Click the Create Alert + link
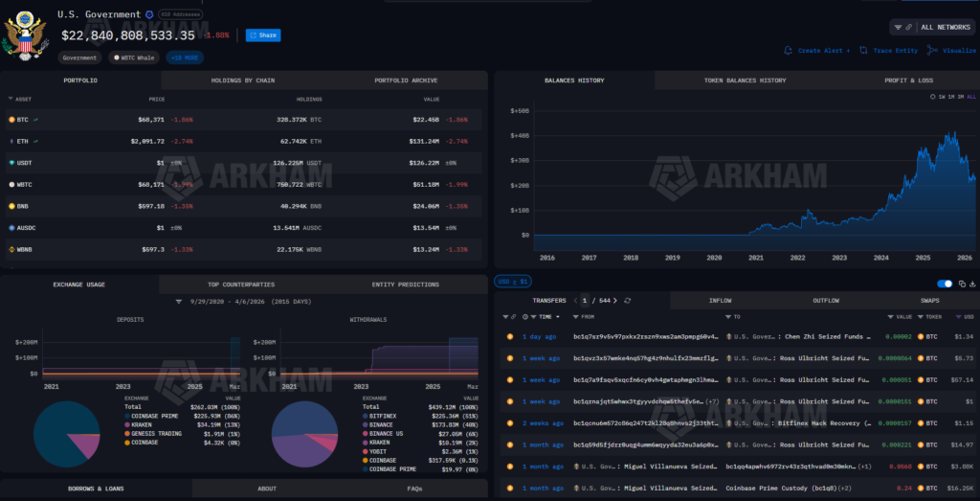This screenshot has height=501, width=980. (823, 50)
